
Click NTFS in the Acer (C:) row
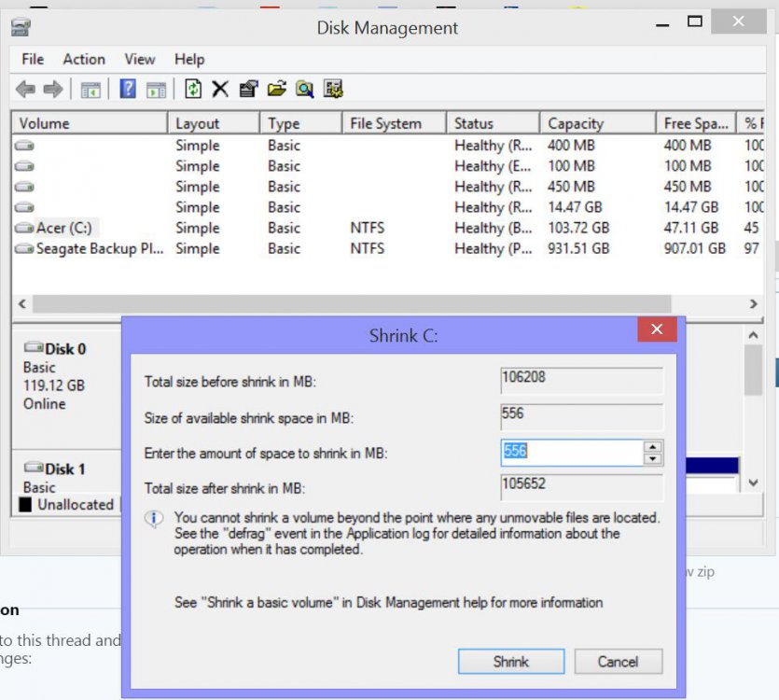click(x=368, y=228)
